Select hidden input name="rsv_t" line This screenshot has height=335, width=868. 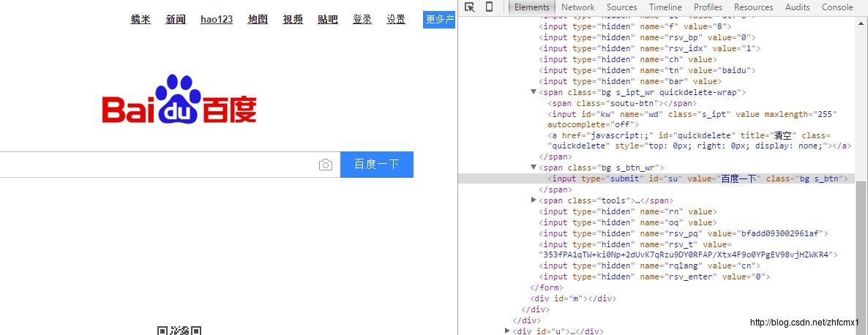(x=688, y=249)
